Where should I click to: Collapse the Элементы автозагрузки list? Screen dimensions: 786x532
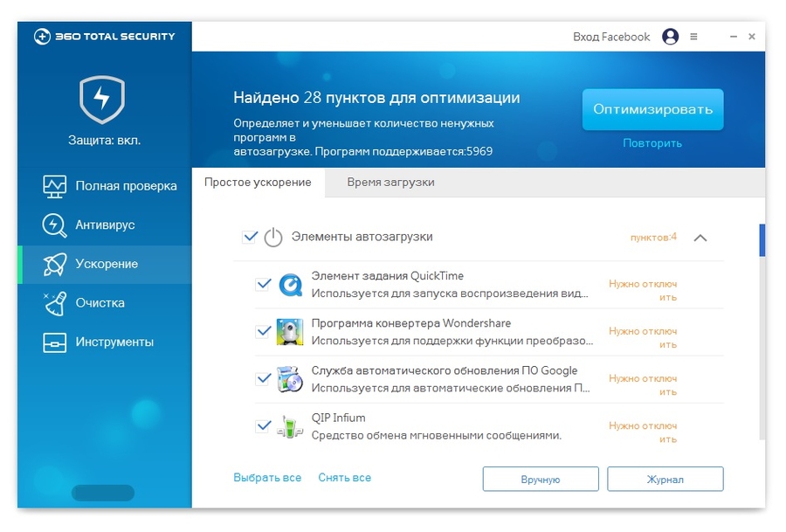pos(700,236)
